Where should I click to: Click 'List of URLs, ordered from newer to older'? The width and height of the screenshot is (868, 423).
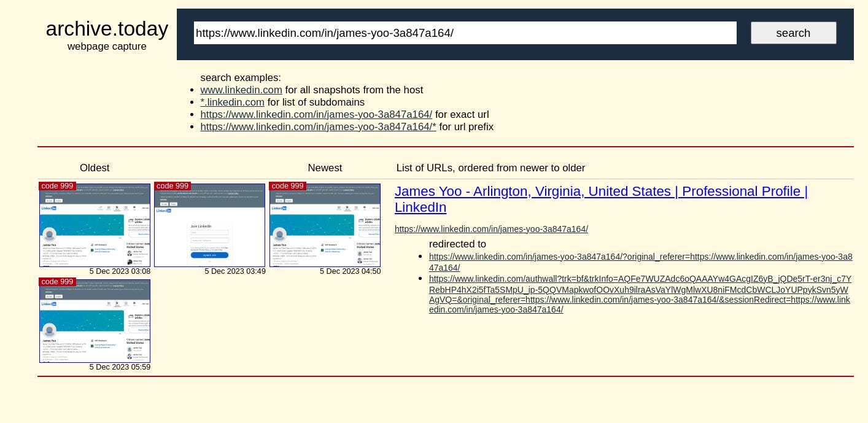[490, 168]
